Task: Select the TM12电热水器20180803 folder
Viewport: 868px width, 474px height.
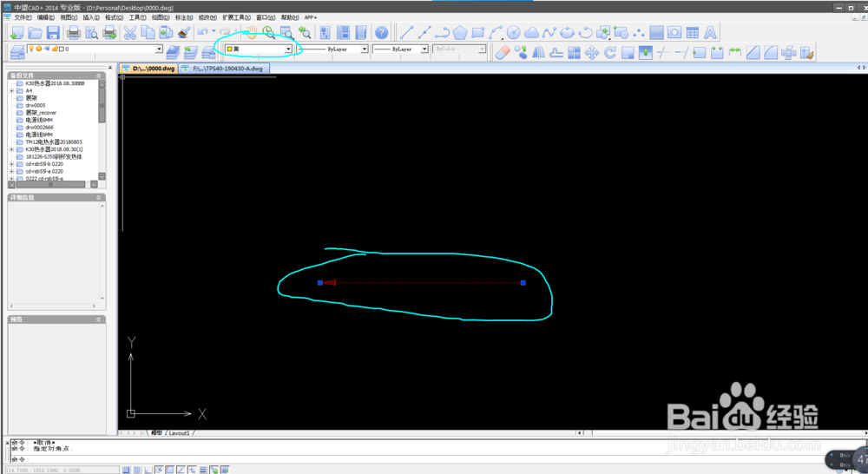Action: point(54,142)
